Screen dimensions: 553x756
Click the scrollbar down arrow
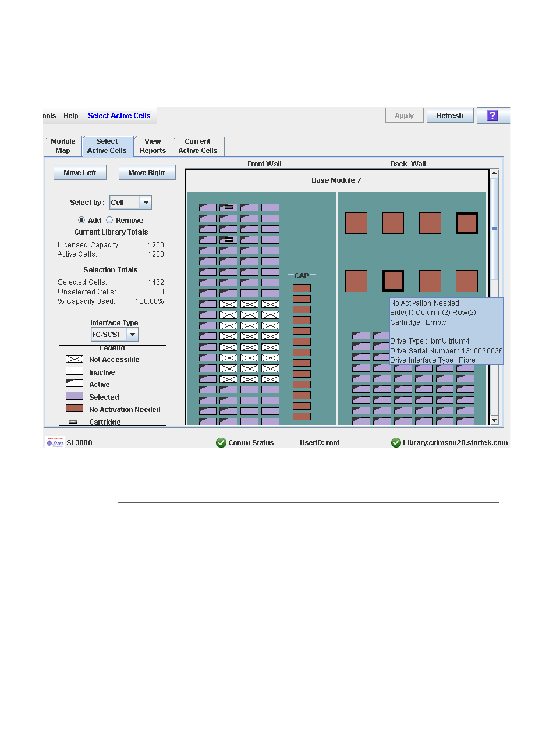coord(494,420)
